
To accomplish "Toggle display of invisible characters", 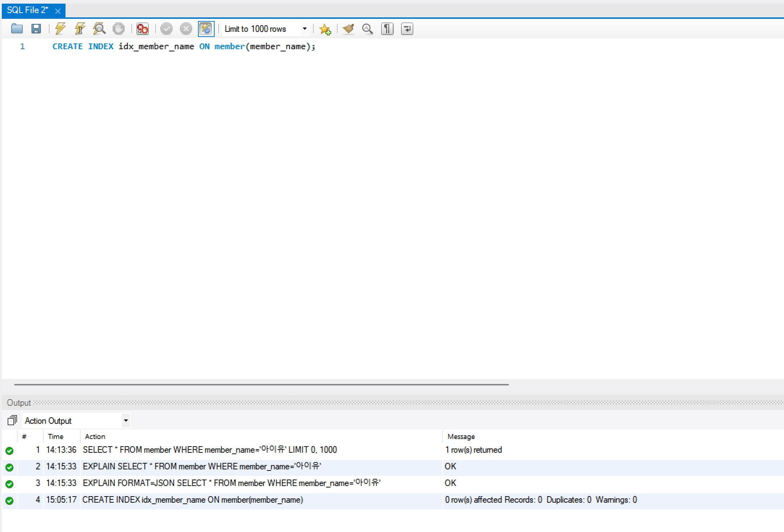I will tap(387, 29).
